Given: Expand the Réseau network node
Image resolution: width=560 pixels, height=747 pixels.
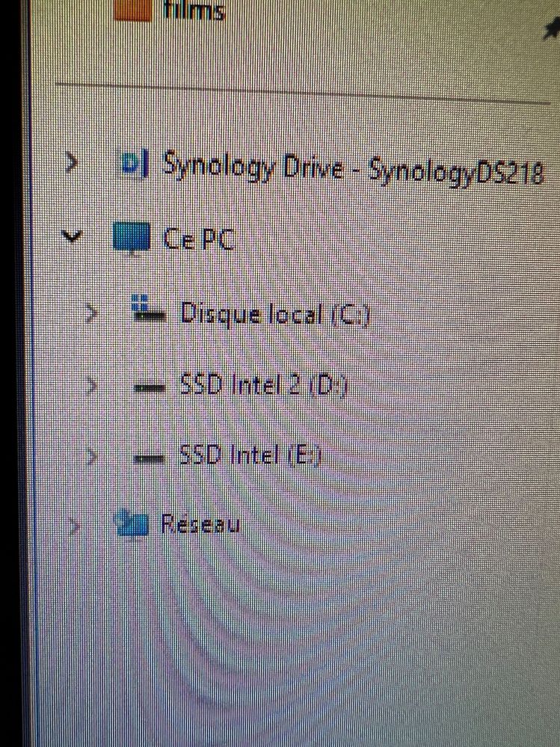Looking at the screenshot, I should click(74, 526).
